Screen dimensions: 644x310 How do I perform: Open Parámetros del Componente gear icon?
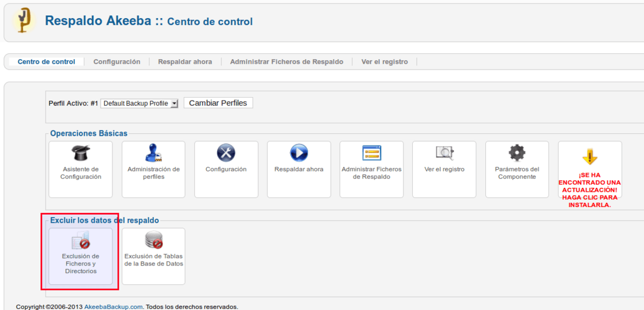tap(517, 153)
